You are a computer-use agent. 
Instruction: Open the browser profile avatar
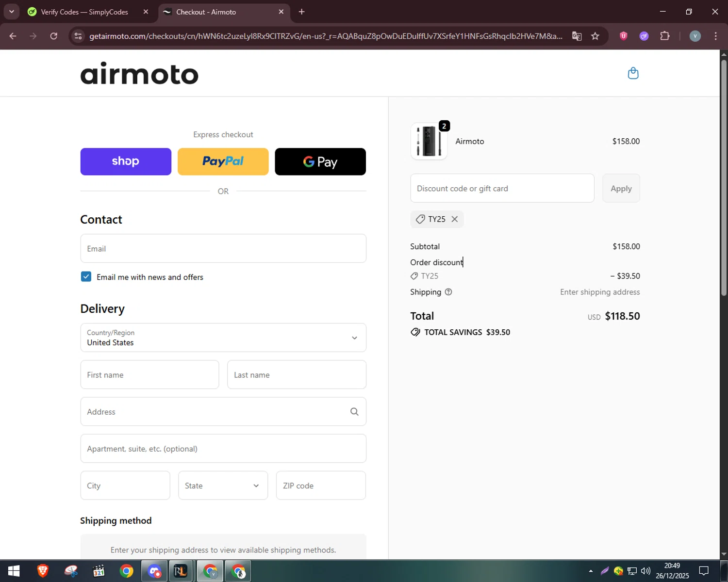695,36
